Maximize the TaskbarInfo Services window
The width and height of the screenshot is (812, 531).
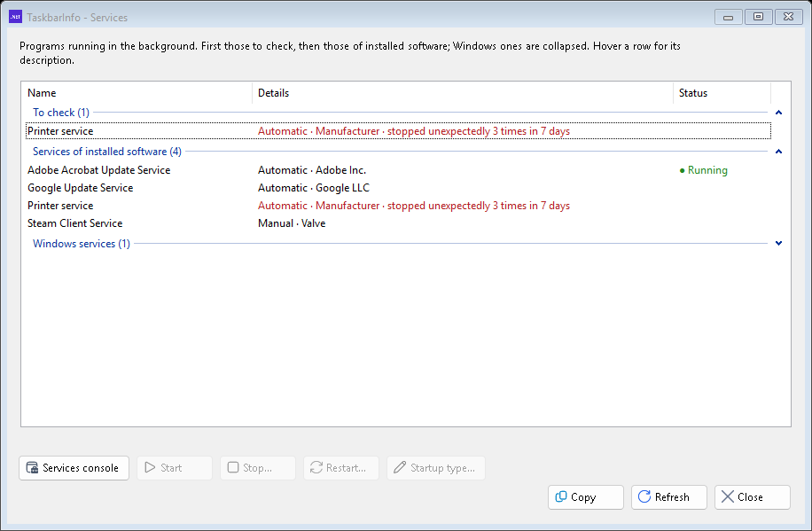758,17
